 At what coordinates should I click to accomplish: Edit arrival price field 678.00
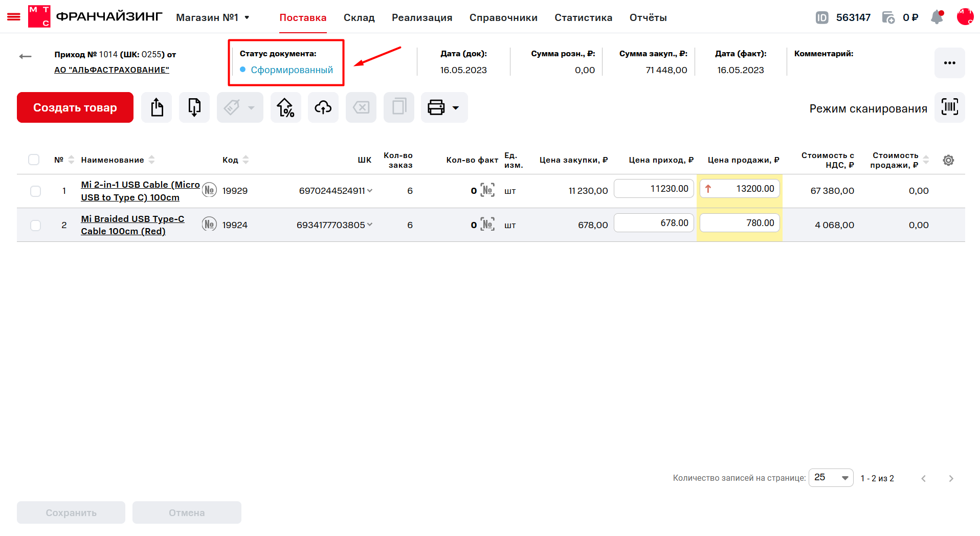pyautogui.click(x=654, y=223)
